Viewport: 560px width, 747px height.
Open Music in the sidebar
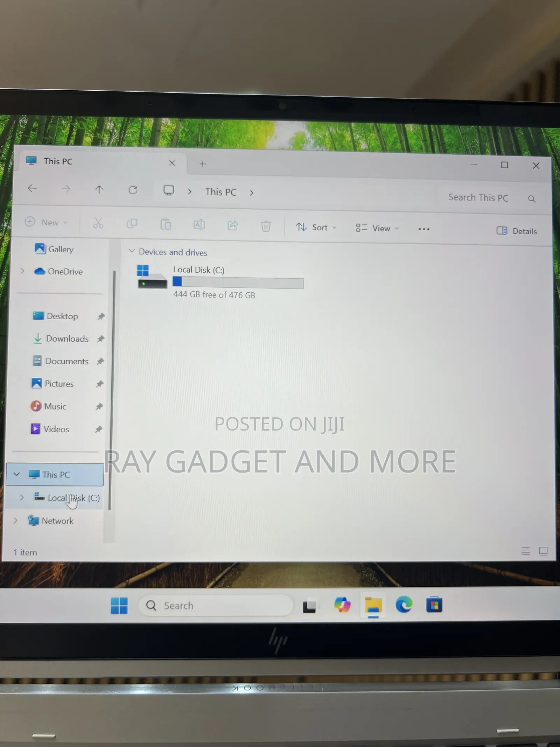tap(48, 406)
